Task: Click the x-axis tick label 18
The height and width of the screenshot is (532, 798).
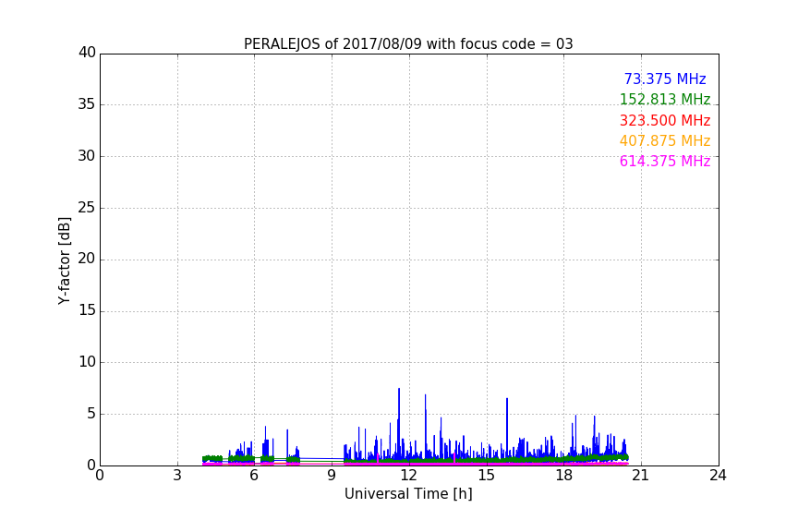Action: click(x=563, y=476)
